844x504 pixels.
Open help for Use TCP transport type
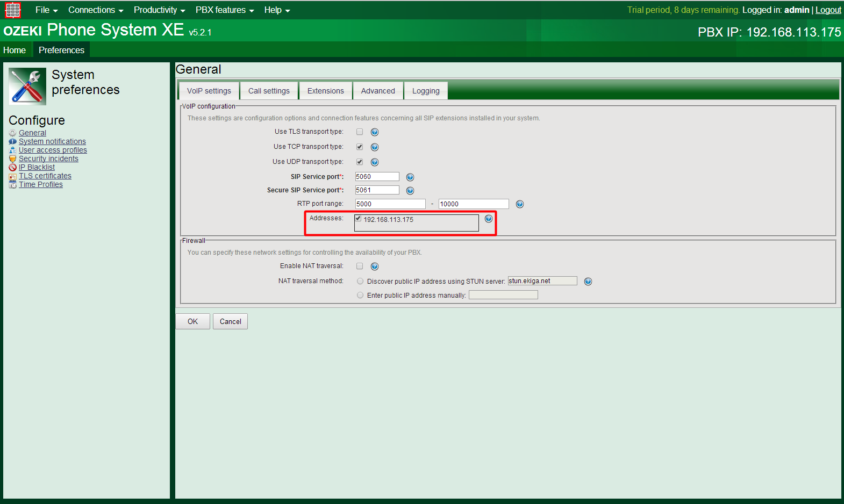[x=375, y=147]
